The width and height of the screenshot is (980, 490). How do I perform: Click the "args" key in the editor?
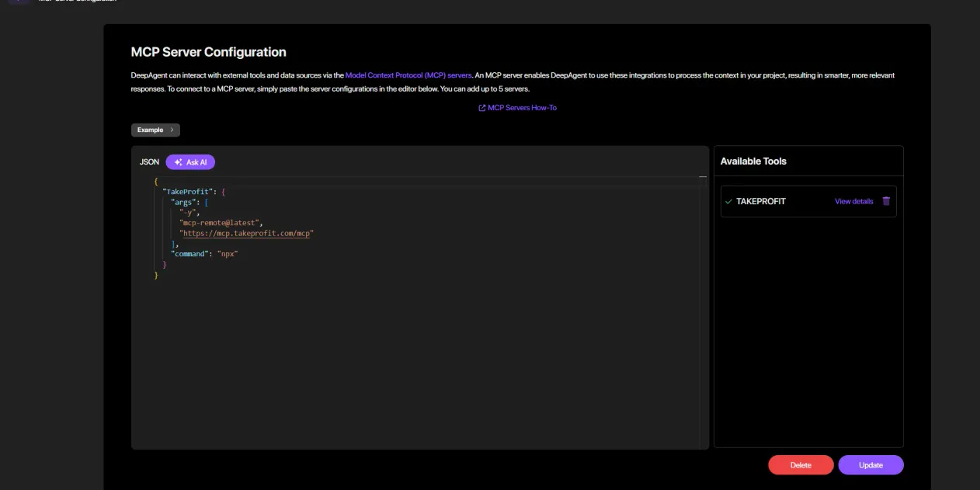[x=183, y=202]
